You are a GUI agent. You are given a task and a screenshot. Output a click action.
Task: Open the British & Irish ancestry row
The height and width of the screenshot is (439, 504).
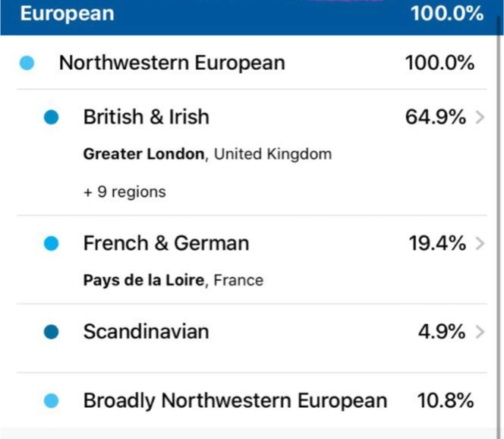[146, 117]
